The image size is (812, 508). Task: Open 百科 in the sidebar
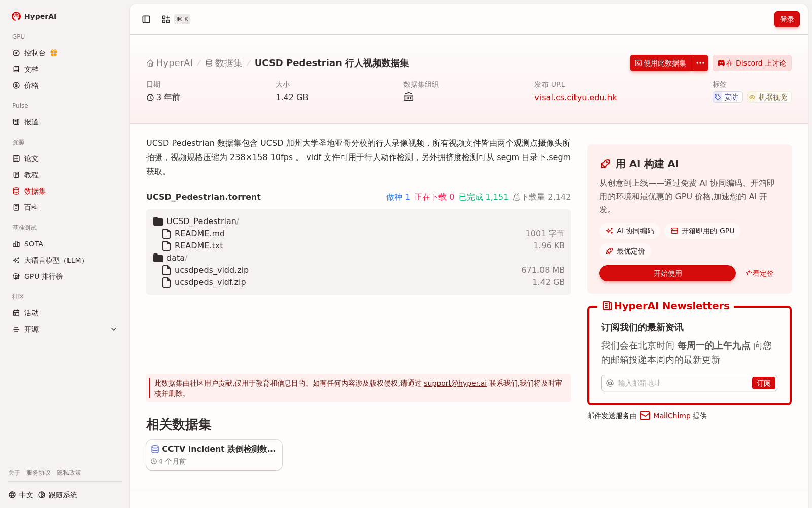pyautogui.click(x=31, y=207)
